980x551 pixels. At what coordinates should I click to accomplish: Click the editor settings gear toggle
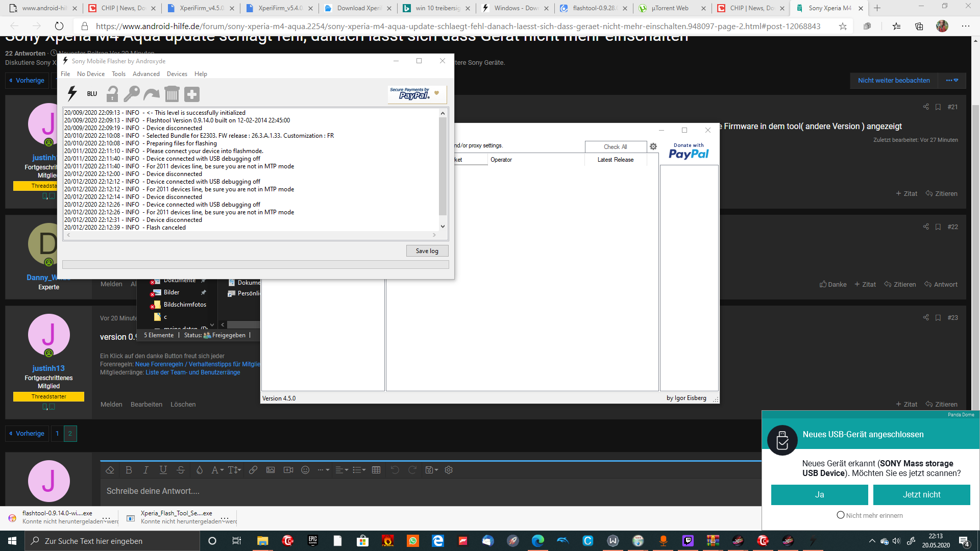449,470
